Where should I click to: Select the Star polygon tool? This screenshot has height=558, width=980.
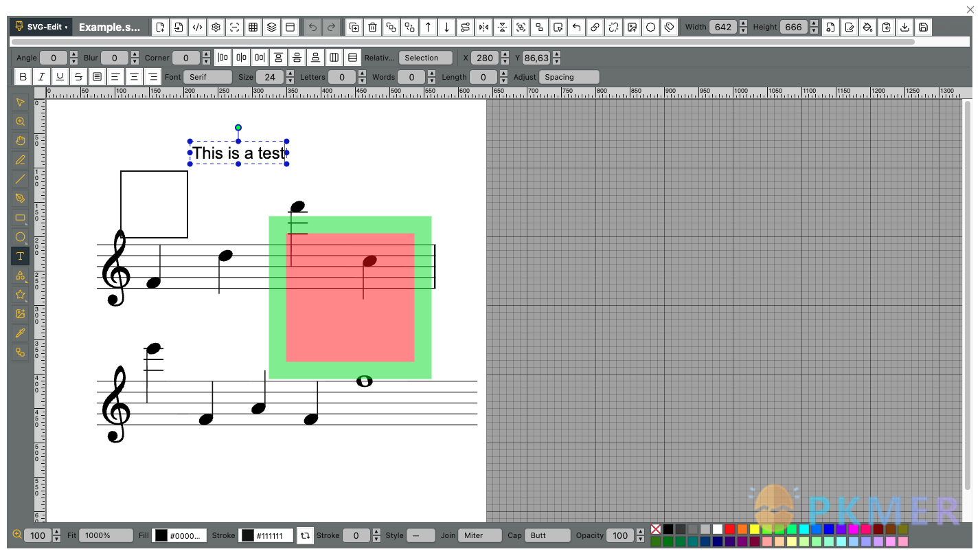point(20,295)
